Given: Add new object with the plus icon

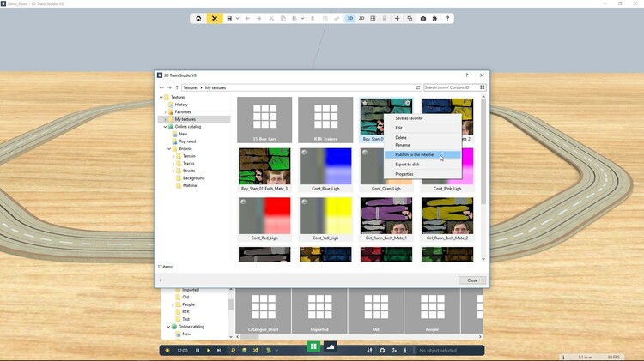Looking at the screenshot, I should pyautogui.click(x=397, y=19).
